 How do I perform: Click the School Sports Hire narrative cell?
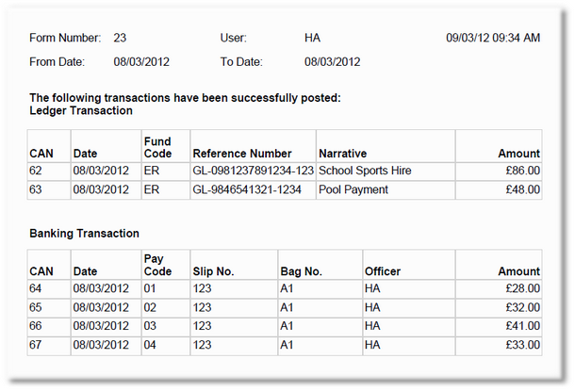point(365,171)
